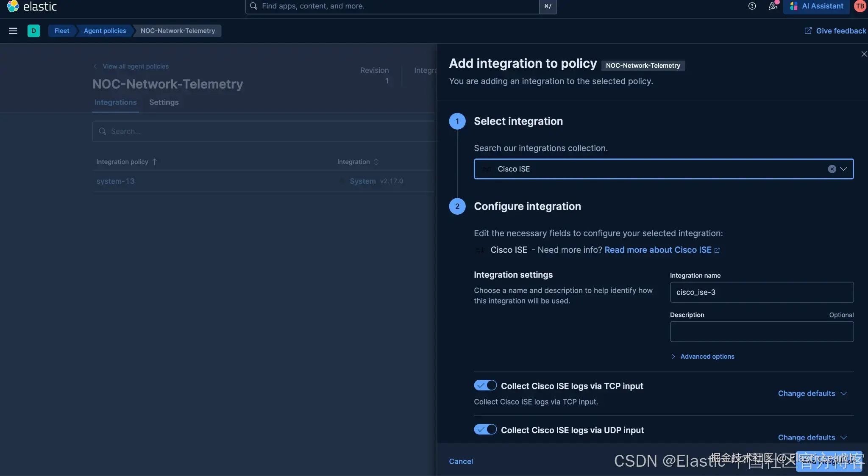The height and width of the screenshot is (476, 868).
Task: Disable Cisco ISE logs via UDP input
Action: [485, 429]
